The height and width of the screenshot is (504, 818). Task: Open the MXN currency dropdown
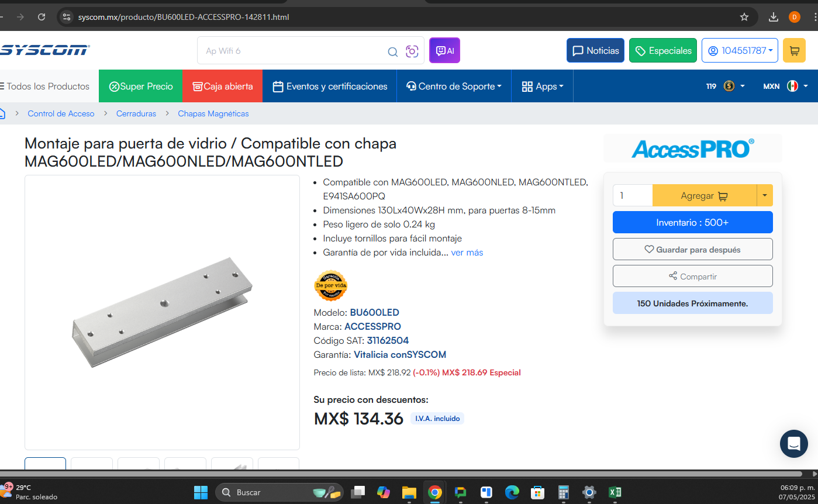(785, 86)
